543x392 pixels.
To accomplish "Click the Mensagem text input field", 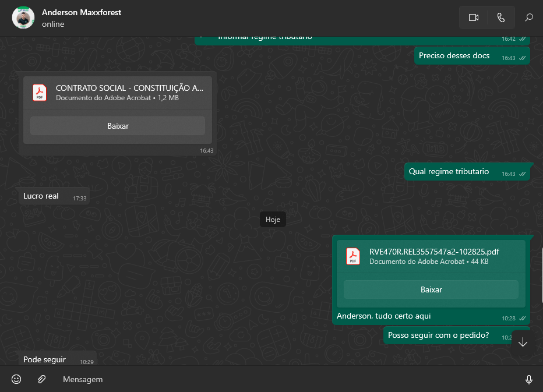I will [x=280, y=379].
